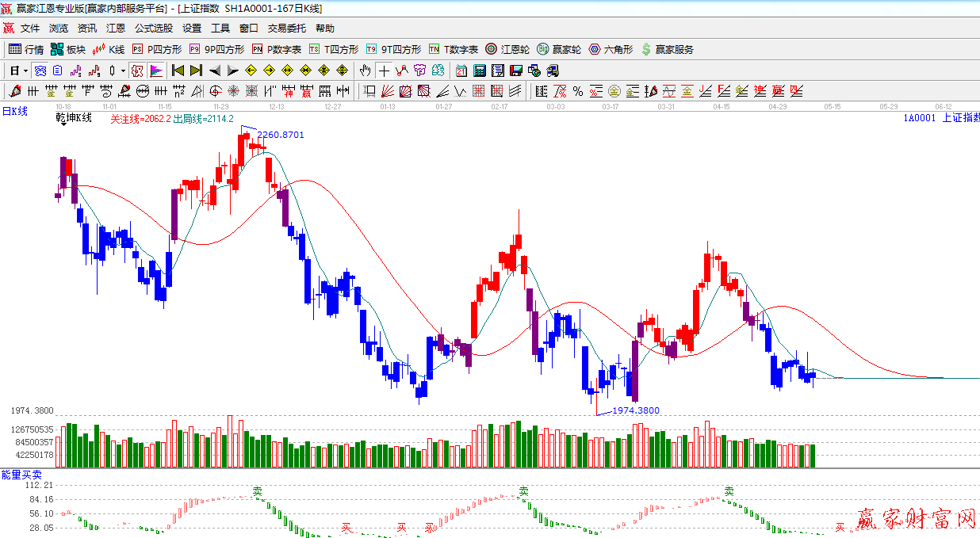Click the 赢家服务 button
The height and width of the screenshot is (538, 980).
point(667,49)
